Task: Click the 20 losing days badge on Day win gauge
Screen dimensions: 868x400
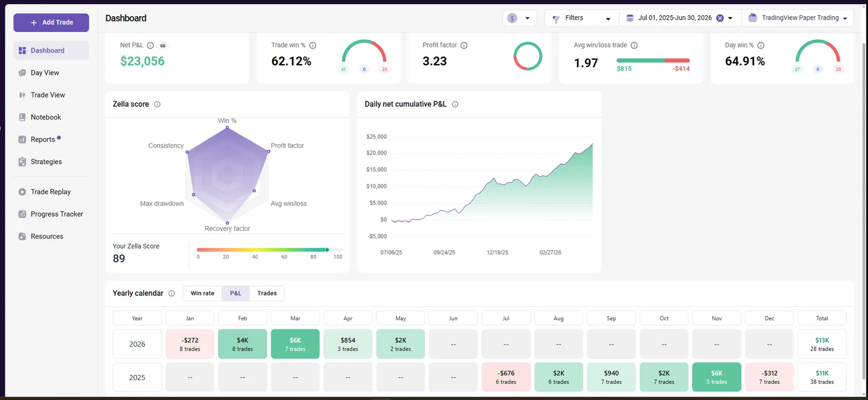Action: (838, 69)
